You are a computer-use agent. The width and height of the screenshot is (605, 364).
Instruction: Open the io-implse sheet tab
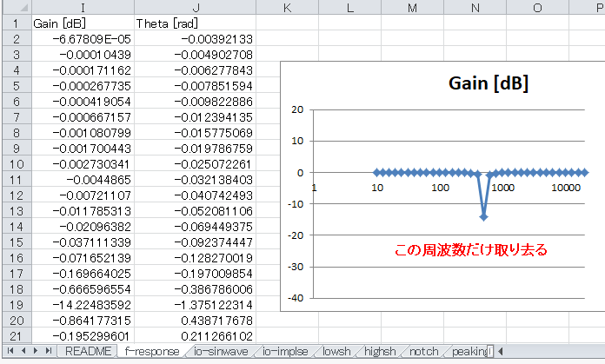[285, 351]
